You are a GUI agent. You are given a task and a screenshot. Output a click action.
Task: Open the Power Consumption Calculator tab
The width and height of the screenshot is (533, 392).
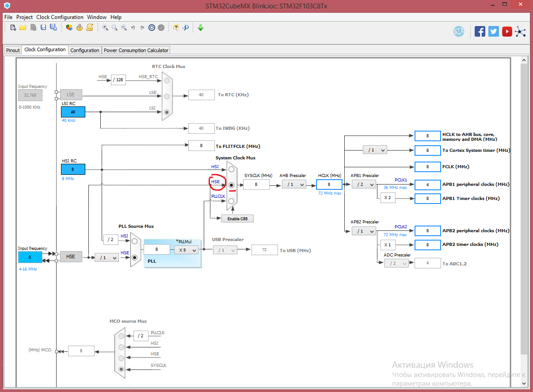(x=136, y=50)
